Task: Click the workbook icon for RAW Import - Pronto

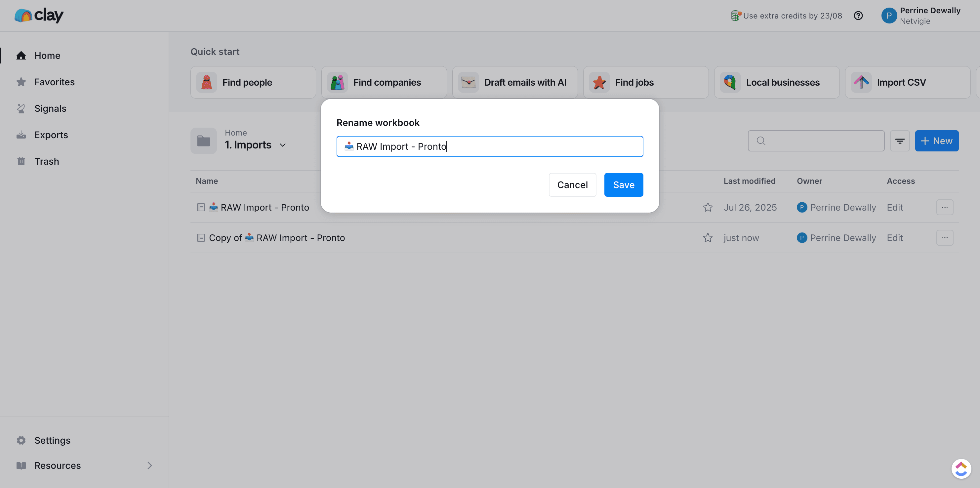Action: click(201, 207)
